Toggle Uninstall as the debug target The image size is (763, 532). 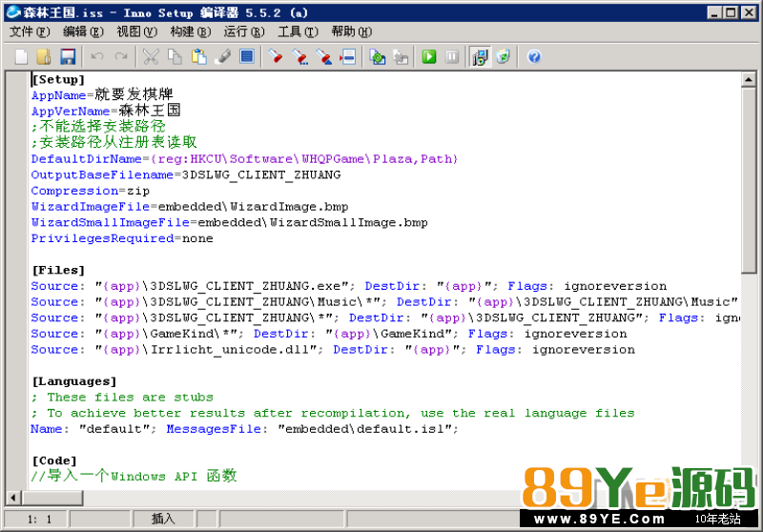click(x=504, y=57)
